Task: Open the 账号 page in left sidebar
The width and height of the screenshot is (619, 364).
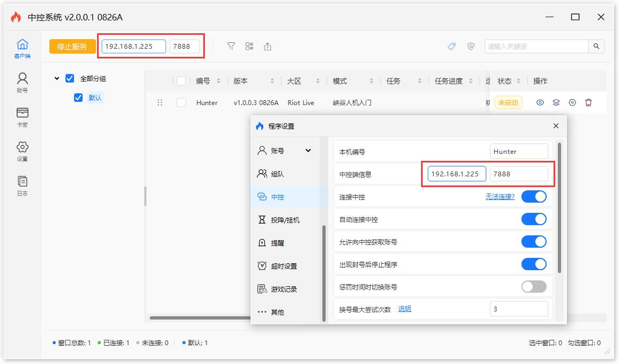Action: pyautogui.click(x=22, y=83)
